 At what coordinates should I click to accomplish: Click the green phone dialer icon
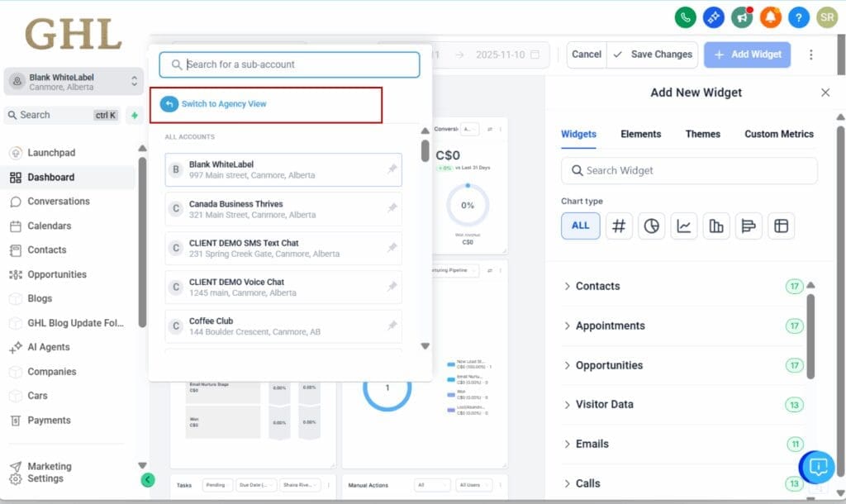(685, 17)
